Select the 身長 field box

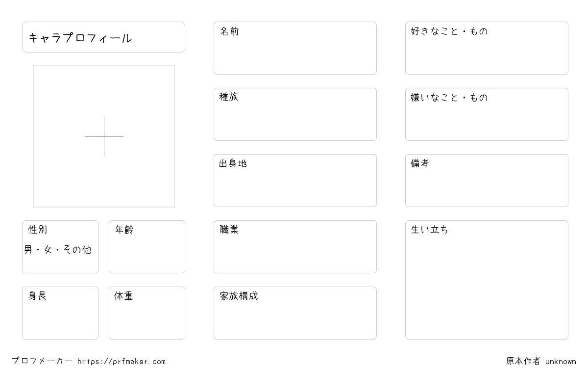(60, 313)
